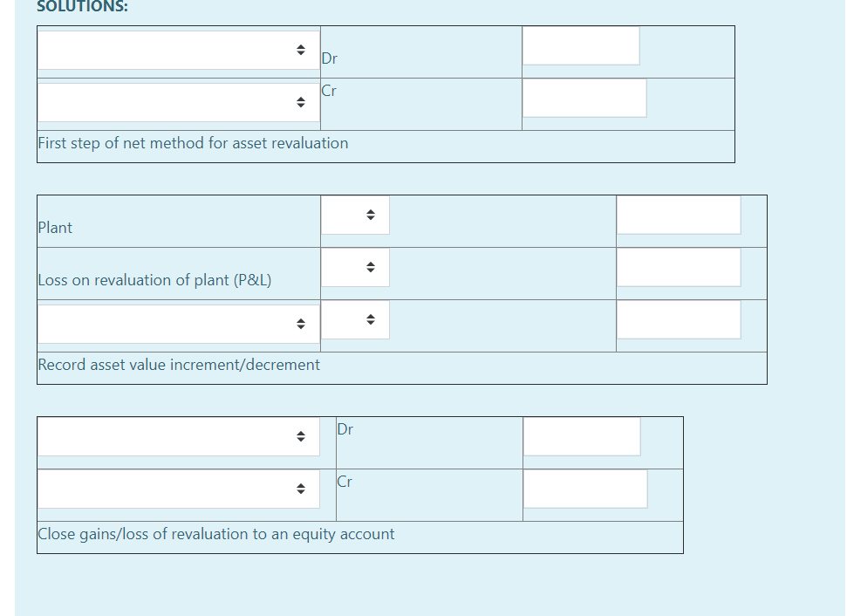Open the Cr account dropdown in first journal entry
Viewport: 847px width, 616px height.
pos(178,101)
